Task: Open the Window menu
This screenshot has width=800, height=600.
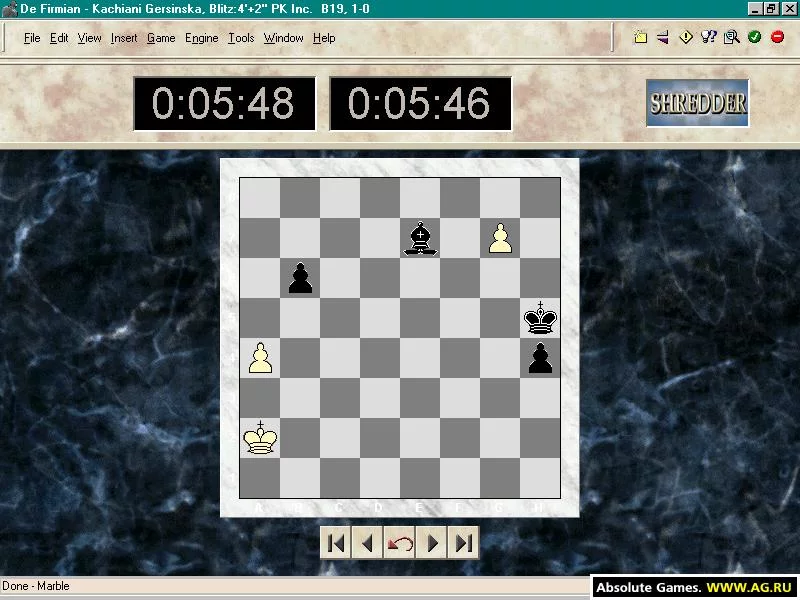Action: [284, 38]
